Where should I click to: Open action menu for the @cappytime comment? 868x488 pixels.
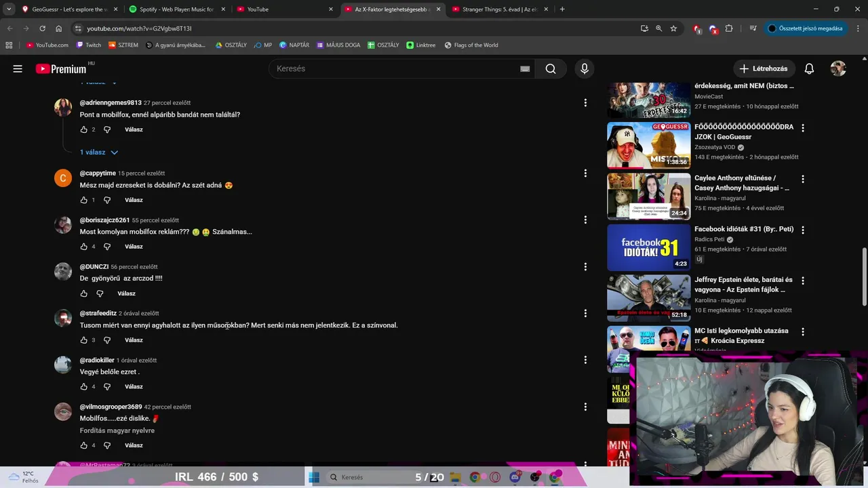[x=585, y=174]
